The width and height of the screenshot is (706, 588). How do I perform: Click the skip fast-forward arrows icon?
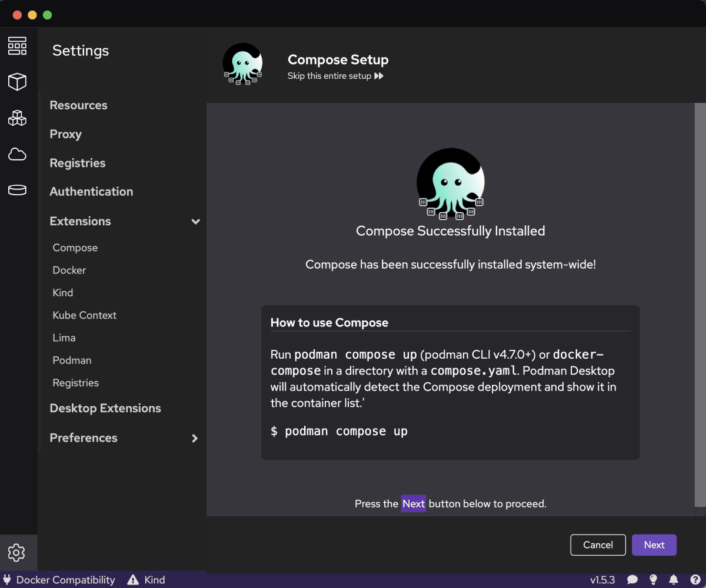[x=379, y=76]
